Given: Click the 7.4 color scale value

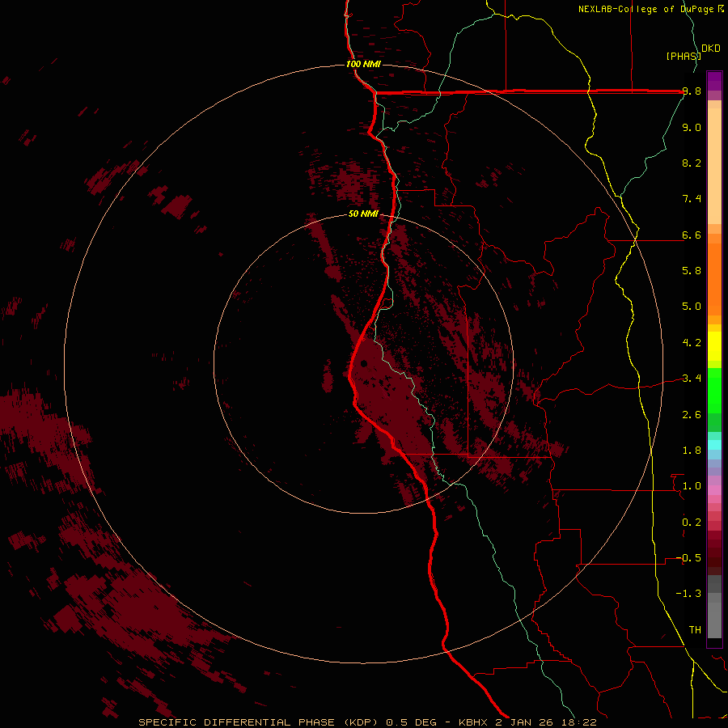Looking at the screenshot, I should pyautogui.click(x=692, y=199).
